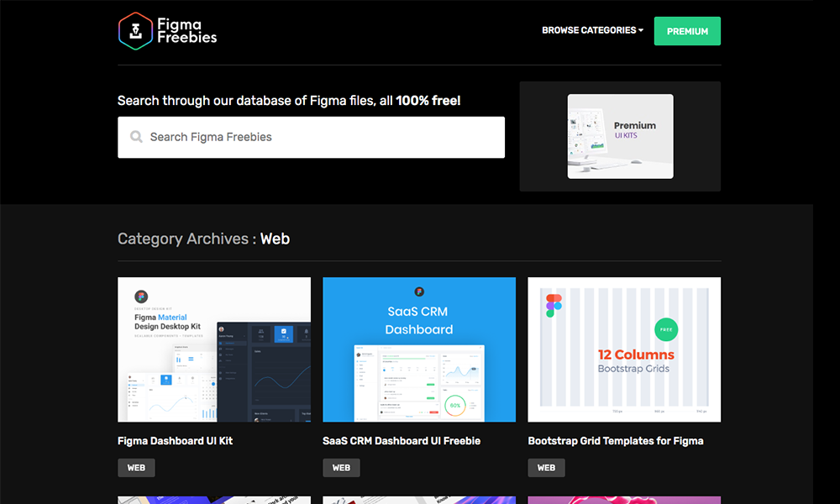Open Figma Material Design Desktop Kit thumbnail
840x504 pixels.
214,349
